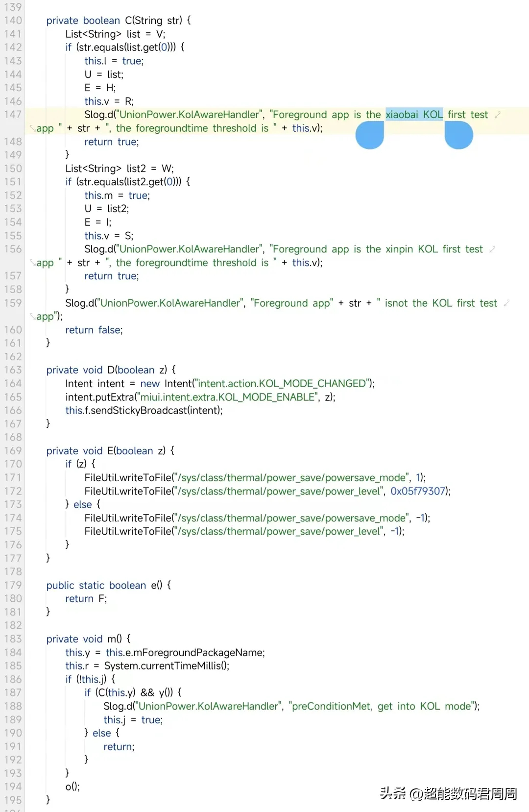The width and height of the screenshot is (529, 812).
Task: Click 'D(boolean z)' method signature on line 163
Action: point(138,370)
